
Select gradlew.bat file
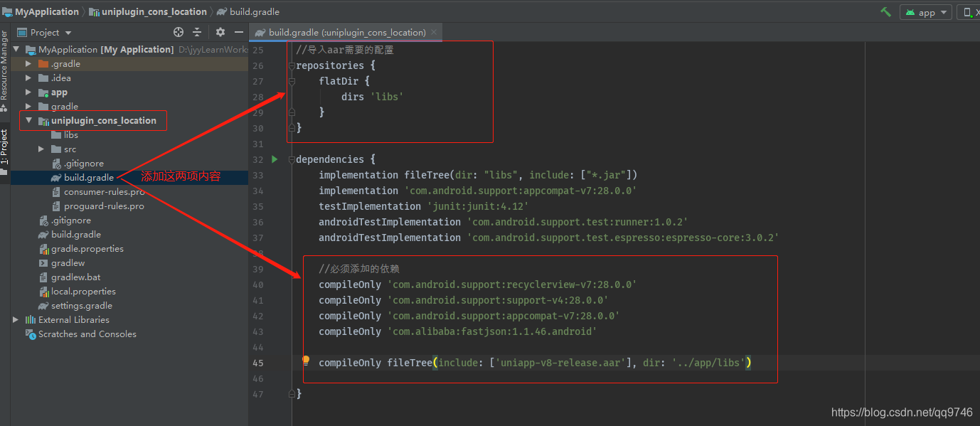pyautogui.click(x=70, y=277)
